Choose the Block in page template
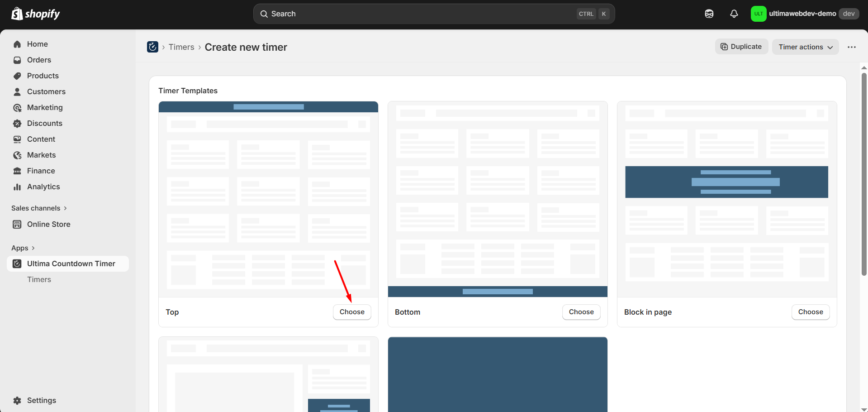 (x=811, y=312)
